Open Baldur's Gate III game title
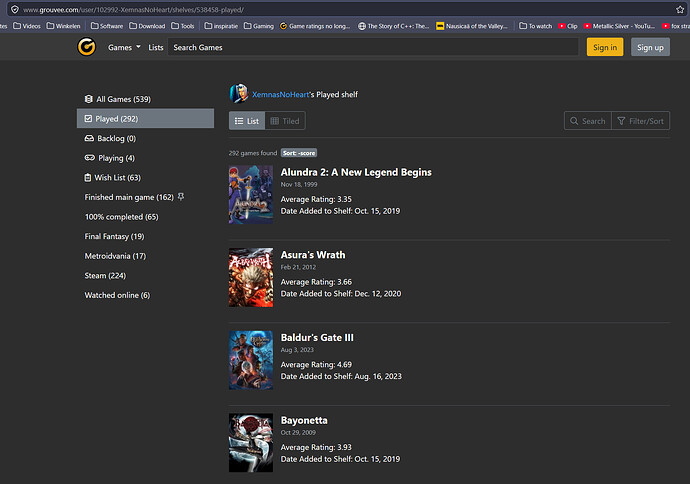This screenshot has width=690, height=484. tap(317, 337)
